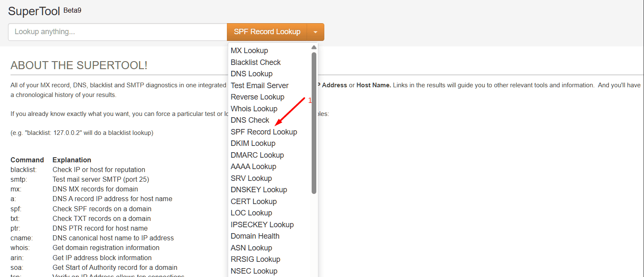Click the Command column header
This screenshot has width=644, height=277.
[x=27, y=160]
